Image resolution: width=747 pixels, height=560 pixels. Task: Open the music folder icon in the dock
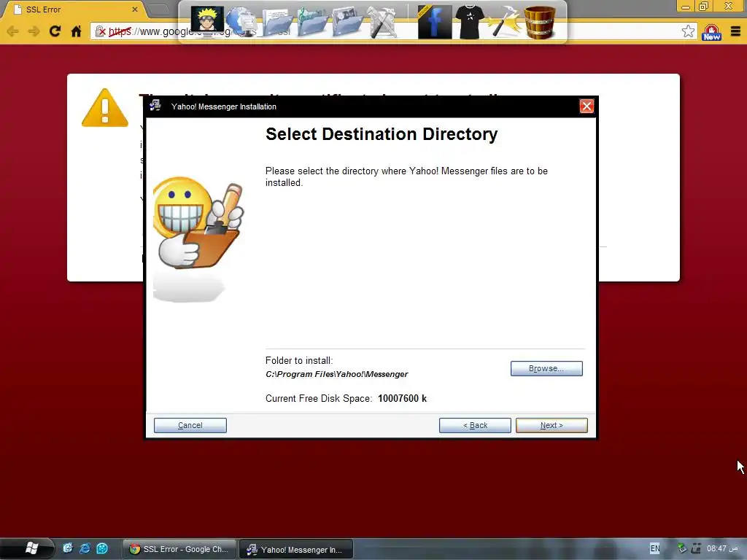(312, 22)
